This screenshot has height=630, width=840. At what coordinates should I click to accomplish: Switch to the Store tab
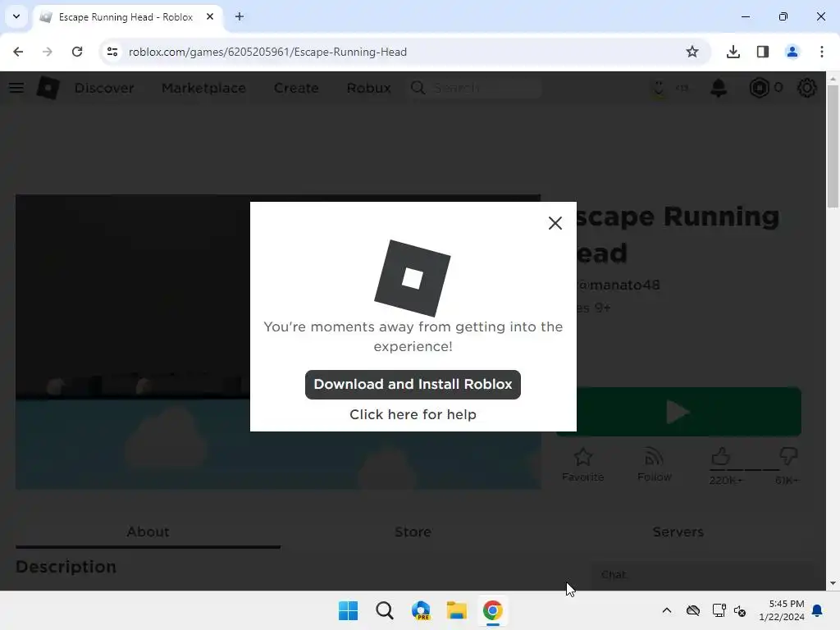(413, 532)
